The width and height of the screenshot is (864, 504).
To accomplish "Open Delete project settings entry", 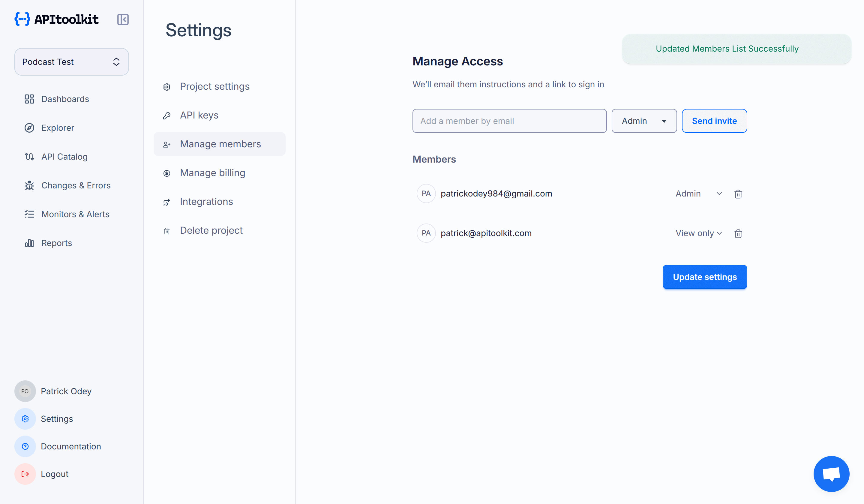I will (x=211, y=230).
